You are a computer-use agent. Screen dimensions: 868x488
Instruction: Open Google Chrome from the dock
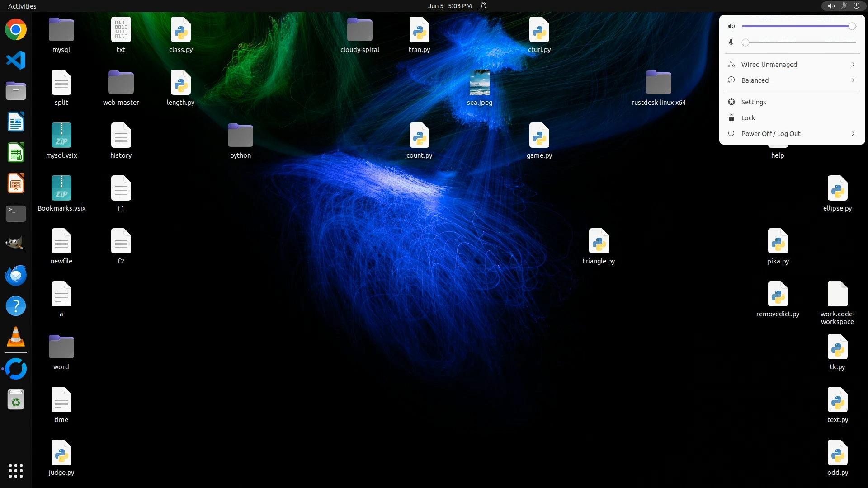[x=16, y=30]
